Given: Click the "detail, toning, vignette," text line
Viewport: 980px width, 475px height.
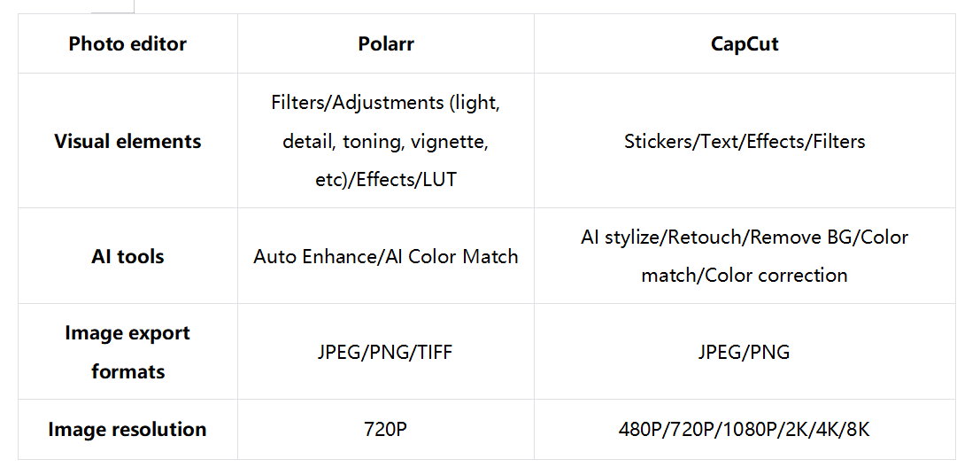Looking at the screenshot, I should point(386,141).
